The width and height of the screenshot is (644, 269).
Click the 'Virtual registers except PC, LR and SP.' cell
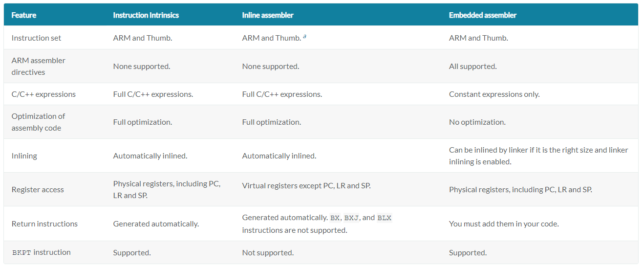tap(306, 186)
